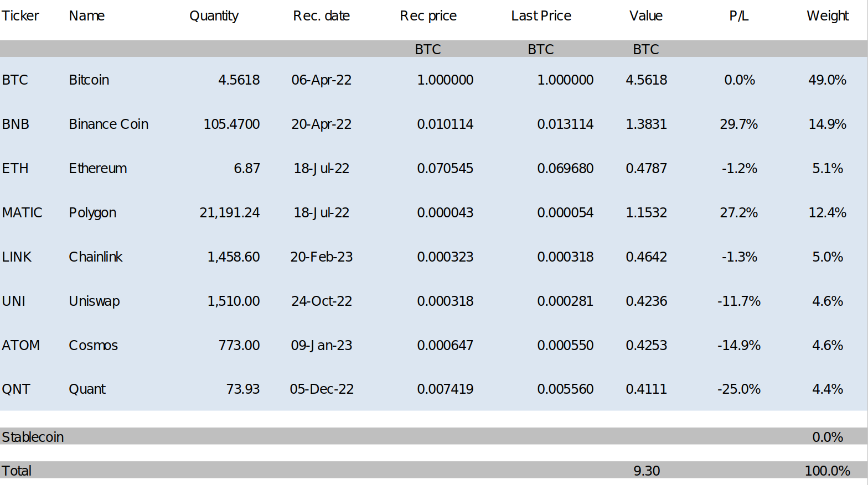868x485 pixels.
Task: Select Quant value cell 0.4111
Action: pyautogui.click(x=646, y=389)
